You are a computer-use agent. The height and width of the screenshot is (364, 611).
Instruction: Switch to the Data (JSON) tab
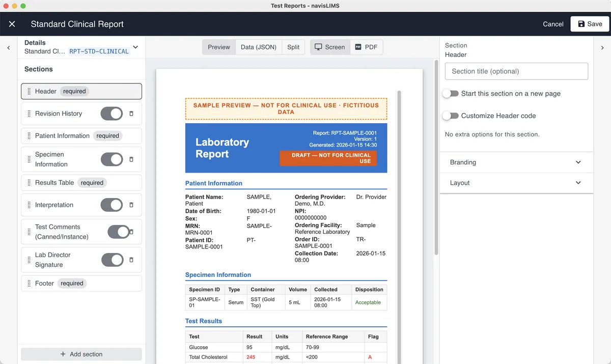click(x=259, y=47)
